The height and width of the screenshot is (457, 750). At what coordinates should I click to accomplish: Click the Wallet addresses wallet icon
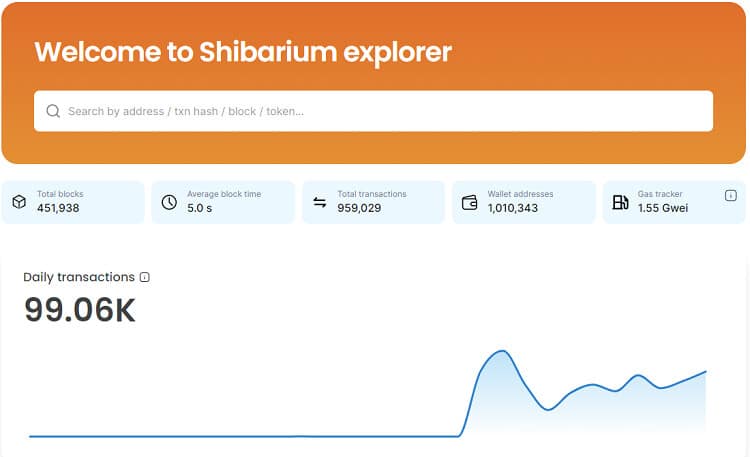(470, 202)
